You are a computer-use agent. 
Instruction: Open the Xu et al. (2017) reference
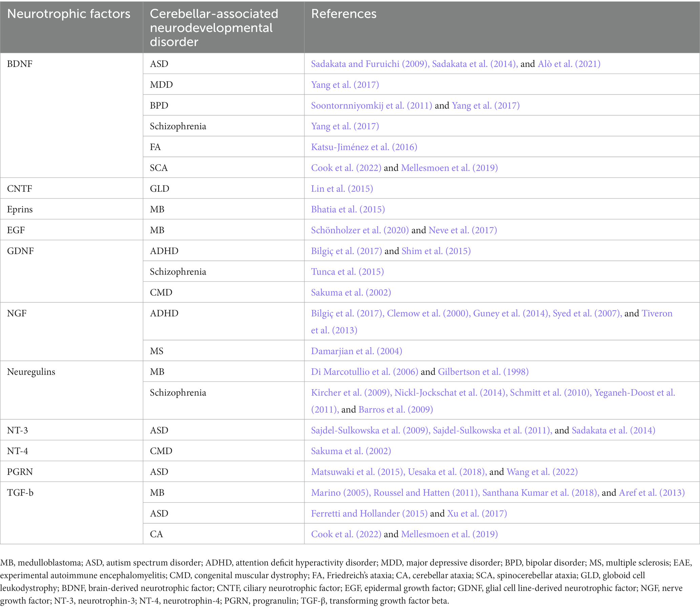point(477,513)
